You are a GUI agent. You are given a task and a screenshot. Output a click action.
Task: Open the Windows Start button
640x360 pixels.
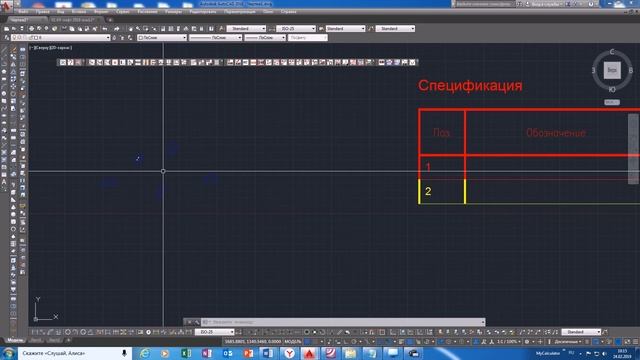[x=9, y=353]
